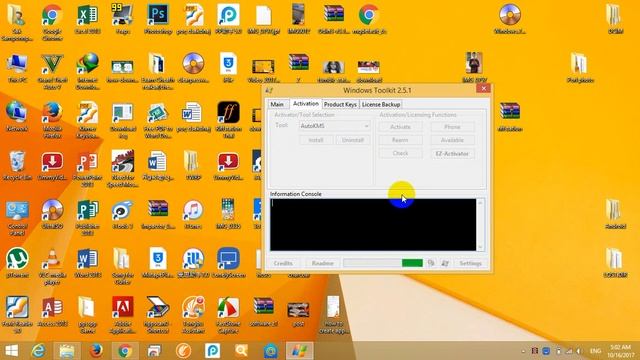The height and width of the screenshot is (360, 640).
Task: Click the Information Console down scroll arrow
Action: pyautogui.click(x=480, y=247)
